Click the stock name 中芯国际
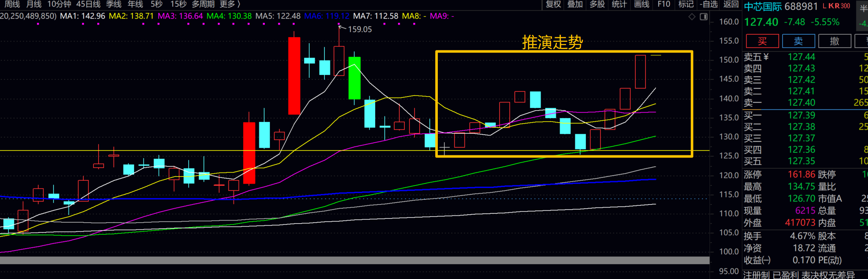The width and height of the screenshot is (868, 279). (x=763, y=7)
